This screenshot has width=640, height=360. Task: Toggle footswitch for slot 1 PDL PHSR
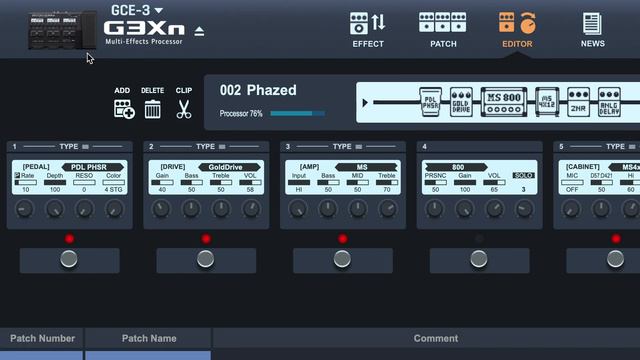[69, 259]
